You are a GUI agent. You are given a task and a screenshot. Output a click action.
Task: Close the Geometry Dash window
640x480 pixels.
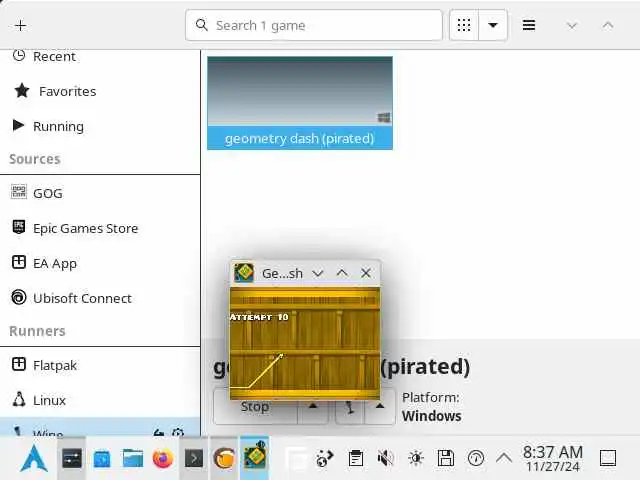[x=366, y=273]
